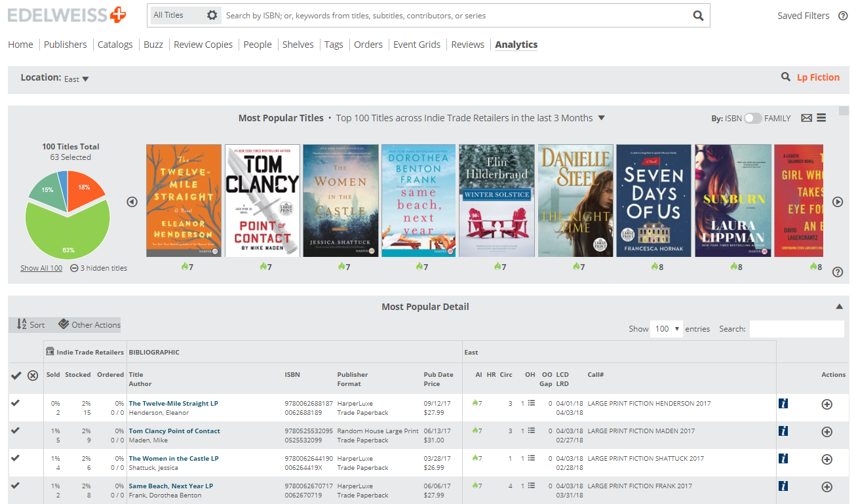Toggle checkmark for Twelve-Mile Straight LP row

[16, 402]
